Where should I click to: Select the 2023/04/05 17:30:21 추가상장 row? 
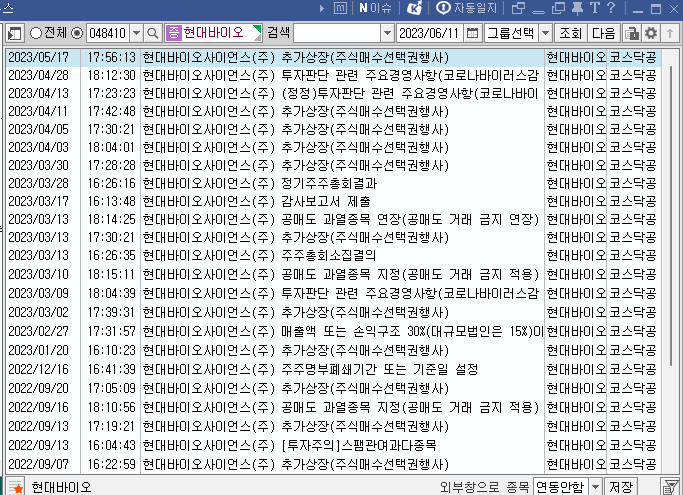(333, 129)
